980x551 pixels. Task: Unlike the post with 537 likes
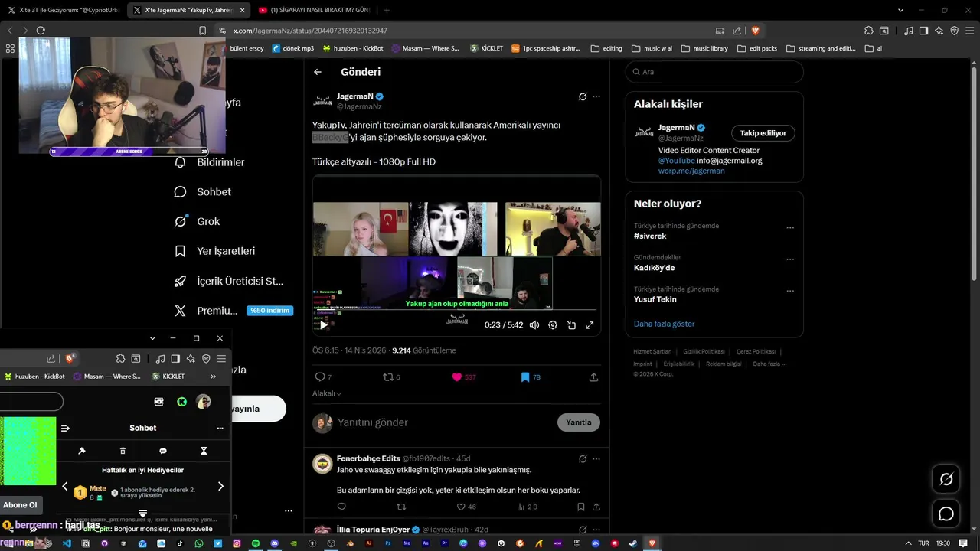463,377
